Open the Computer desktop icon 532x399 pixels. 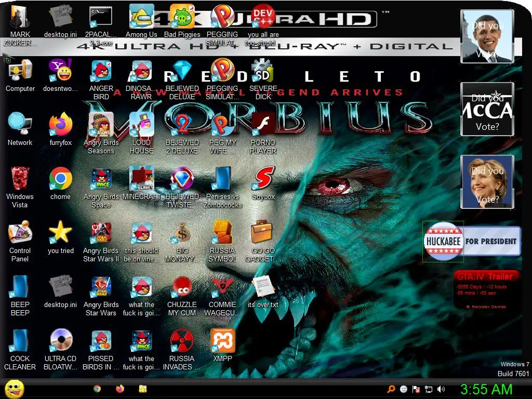pos(20,75)
